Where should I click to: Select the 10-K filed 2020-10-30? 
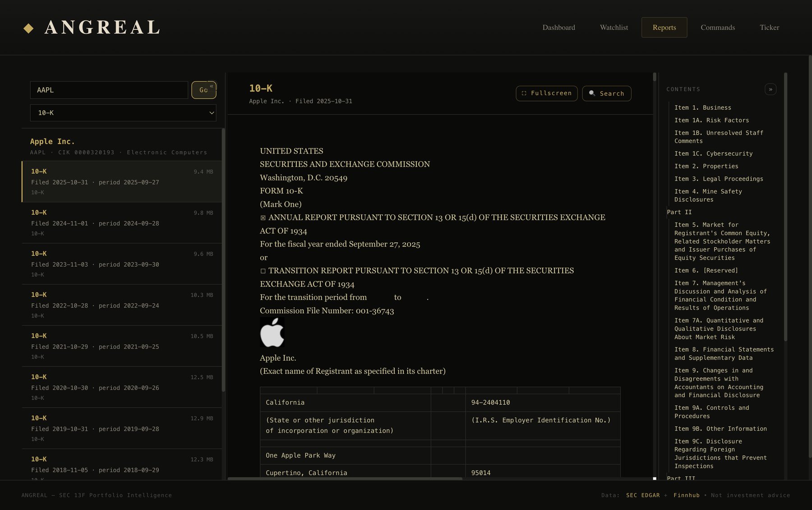(122, 387)
